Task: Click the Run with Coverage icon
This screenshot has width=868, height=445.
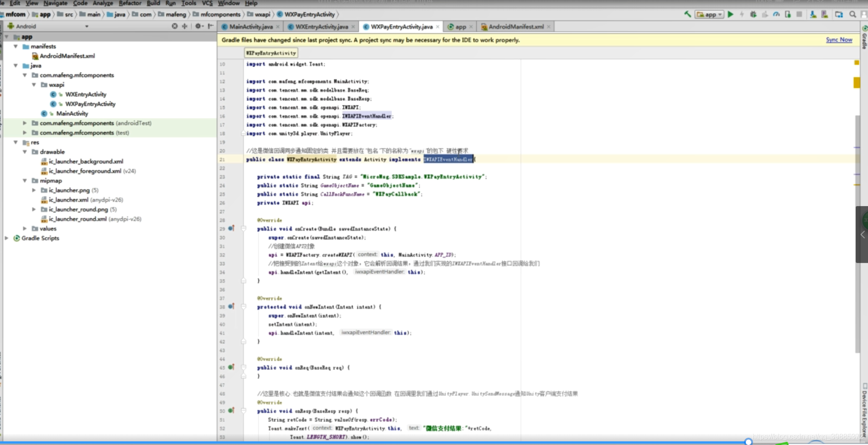Action: 765,15
